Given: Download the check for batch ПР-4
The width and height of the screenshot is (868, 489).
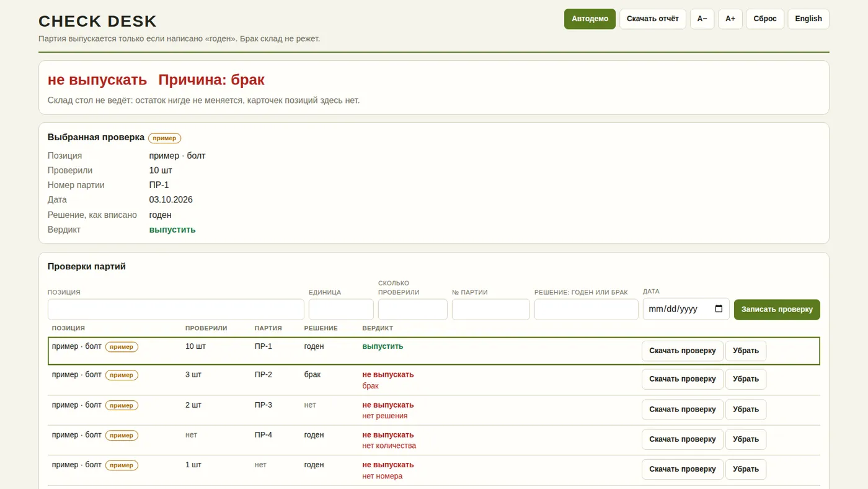Looking at the screenshot, I should (683, 439).
